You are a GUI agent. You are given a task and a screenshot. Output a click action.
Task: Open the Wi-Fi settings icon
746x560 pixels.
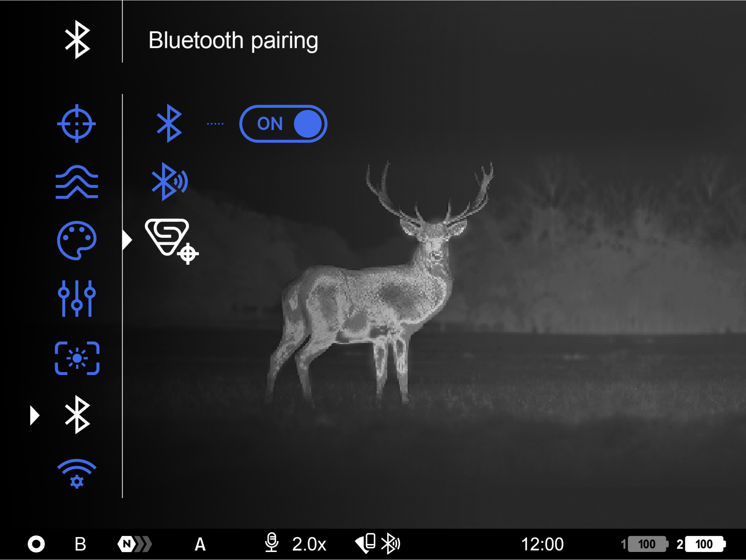point(77,473)
